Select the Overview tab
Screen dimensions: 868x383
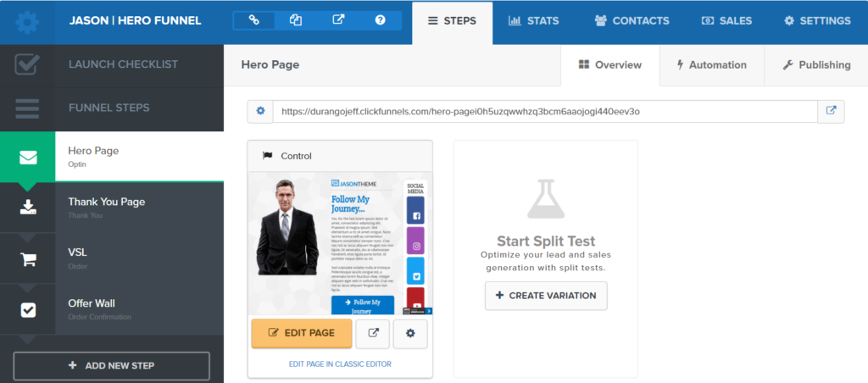pos(610,65)
